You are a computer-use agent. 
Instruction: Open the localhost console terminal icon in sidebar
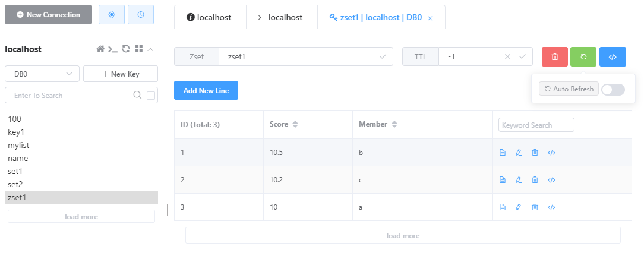[x=113, y=49]
